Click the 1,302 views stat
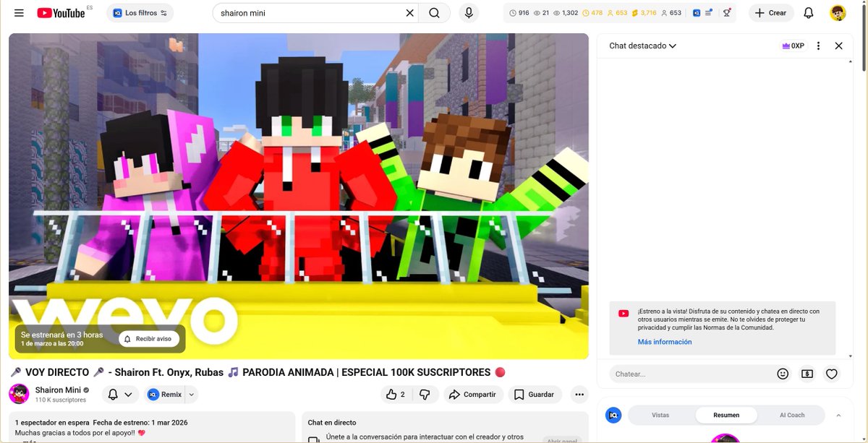868x443 pixels. coord(566,13)
